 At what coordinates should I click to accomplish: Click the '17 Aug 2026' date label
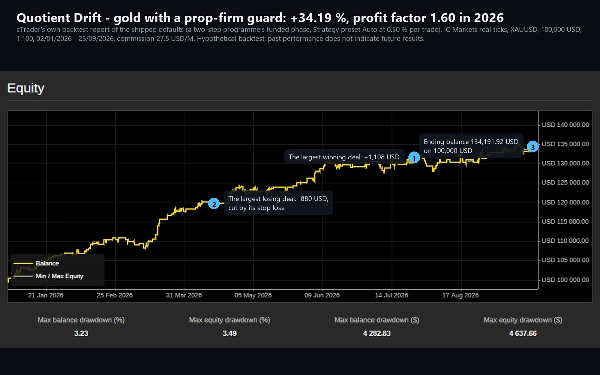click(460, 295)
